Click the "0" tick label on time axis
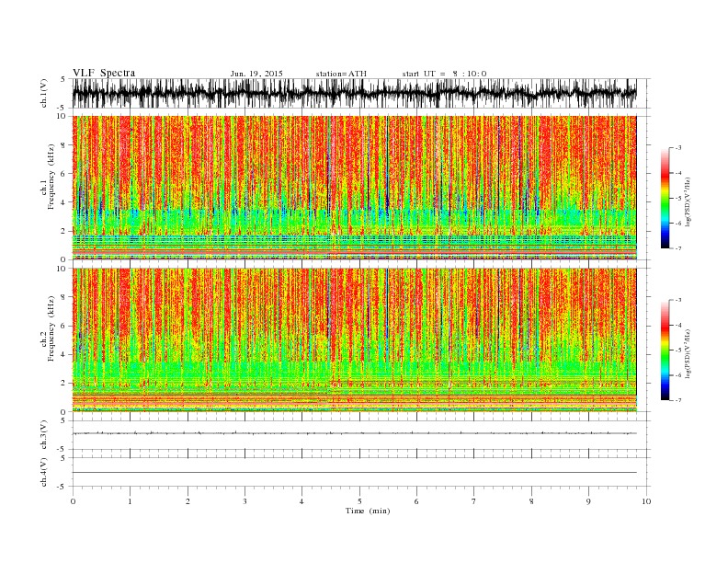This screenshot has height=563, width=728. (73, 501)
